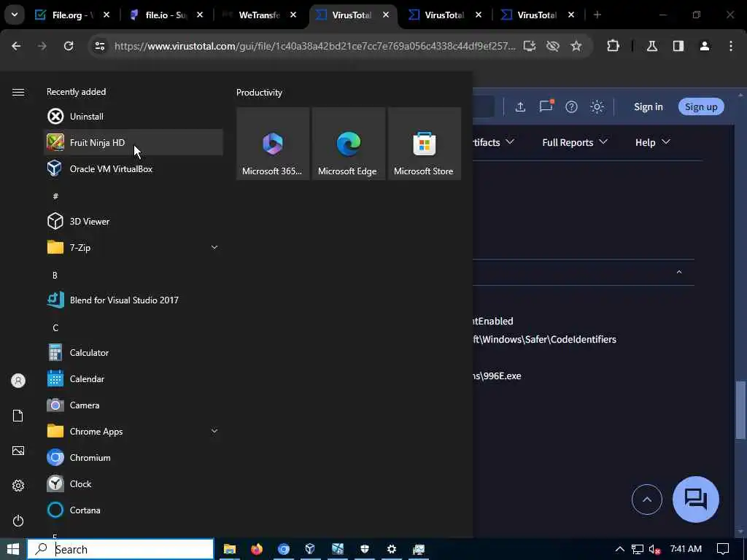Open 3D Viewer app
Viewport: 747px width, 560px height.
133,221
